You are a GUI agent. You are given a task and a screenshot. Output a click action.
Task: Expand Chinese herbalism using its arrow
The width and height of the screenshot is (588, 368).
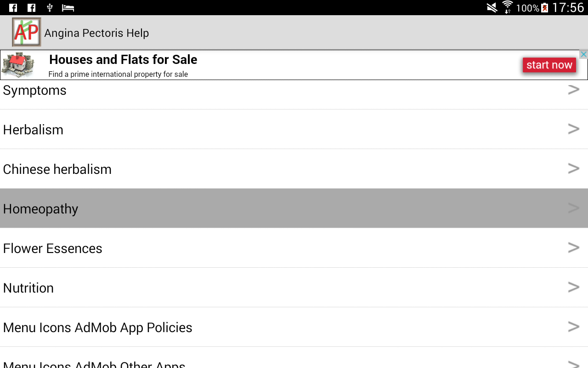click(x=573, y=168)
